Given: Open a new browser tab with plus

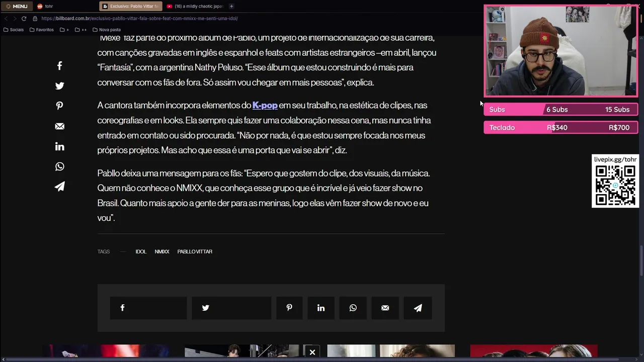Looking at the screenshot, I should tap(231, 6).
